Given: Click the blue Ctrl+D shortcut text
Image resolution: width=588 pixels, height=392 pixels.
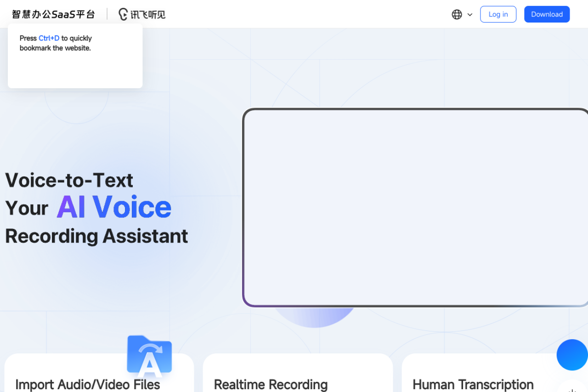Looking at the screenshot, I should 49,38.
